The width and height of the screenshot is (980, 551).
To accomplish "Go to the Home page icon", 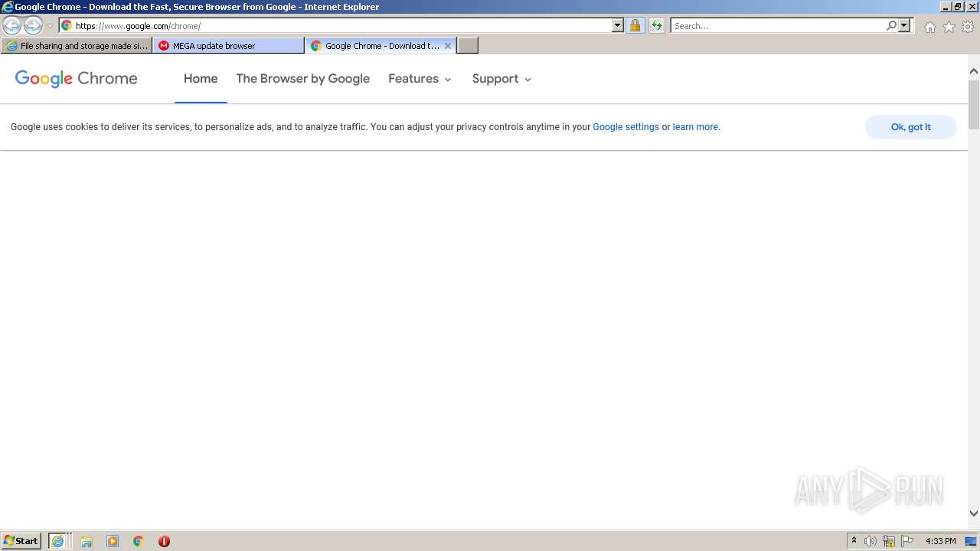I will point(929,27).
